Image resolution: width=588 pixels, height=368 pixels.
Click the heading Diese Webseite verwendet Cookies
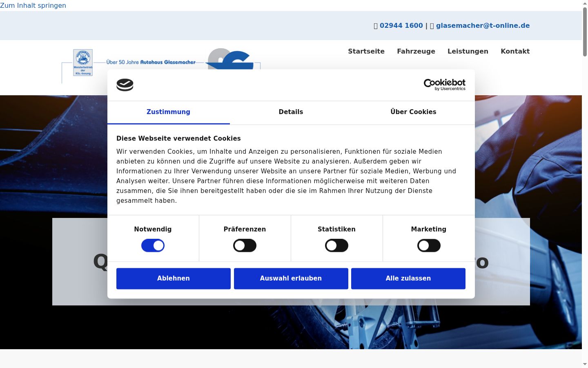tap(178, 139)
